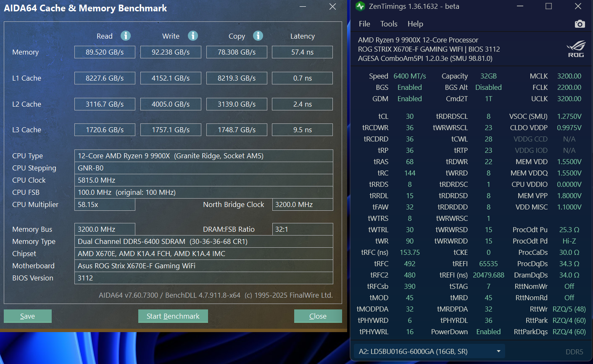Open the File menu in ZenTimings
Screen dimensions: 593x364
pyautogui.click(x=364, y=24)
